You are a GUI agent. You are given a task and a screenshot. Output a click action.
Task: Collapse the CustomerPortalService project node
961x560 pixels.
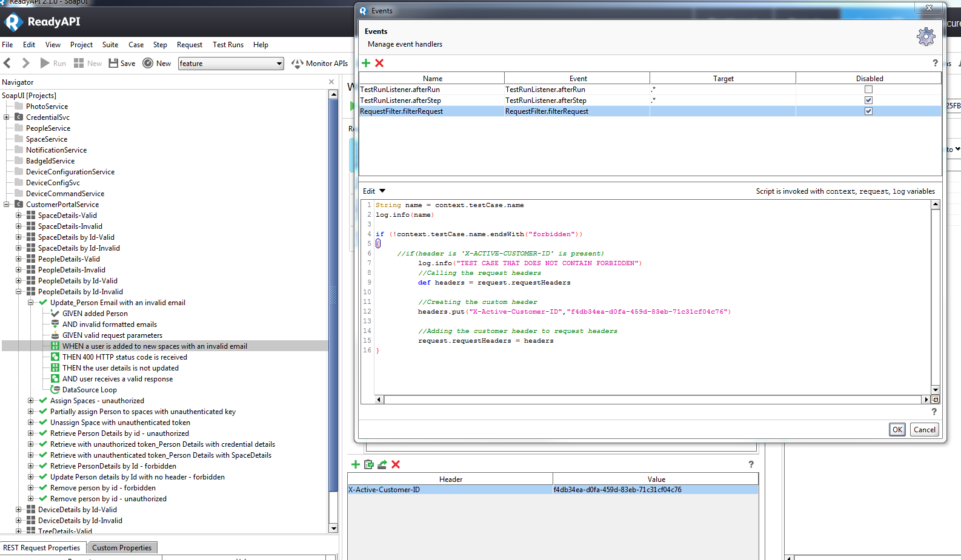(x=7, y=205)
